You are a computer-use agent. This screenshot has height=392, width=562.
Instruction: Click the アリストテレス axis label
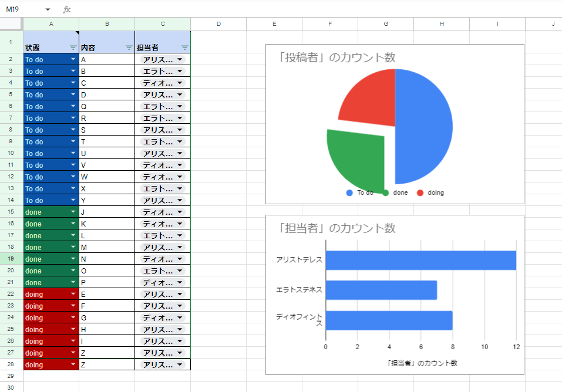point(299,260)
